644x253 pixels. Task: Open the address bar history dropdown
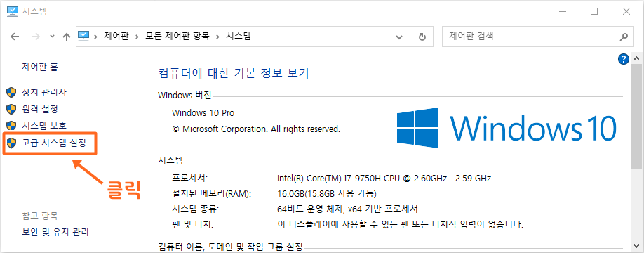pos(398,37)
